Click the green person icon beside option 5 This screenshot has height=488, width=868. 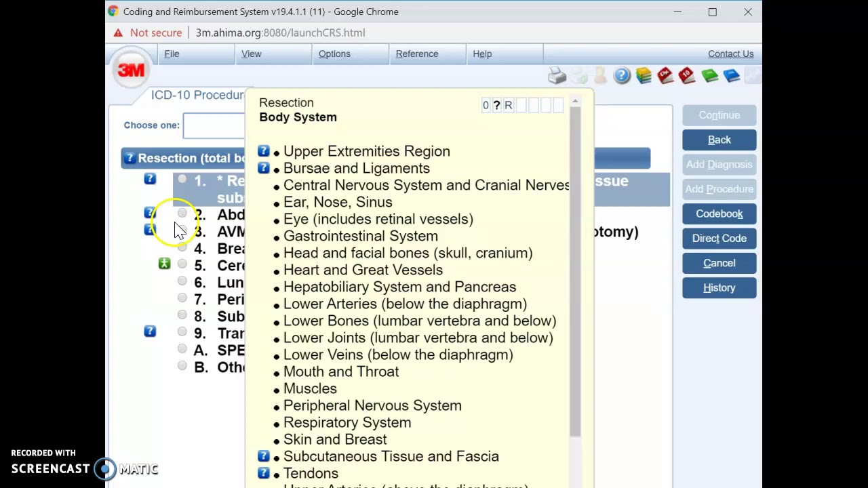coord(164,264)
